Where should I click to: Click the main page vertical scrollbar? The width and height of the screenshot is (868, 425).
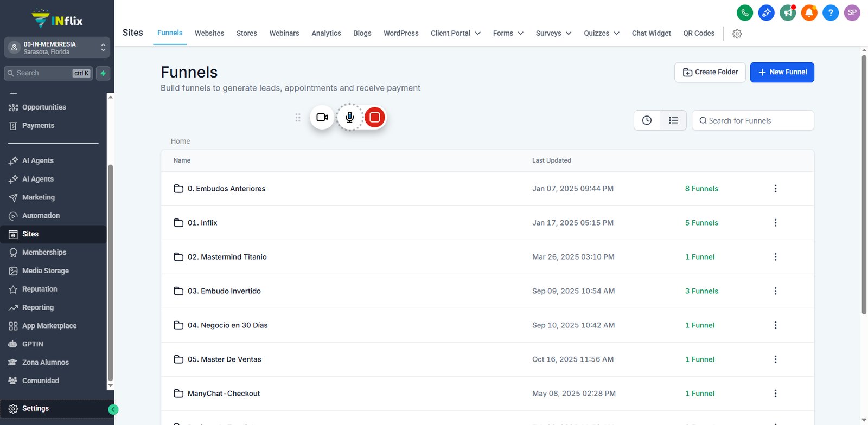tap(864, 184)
